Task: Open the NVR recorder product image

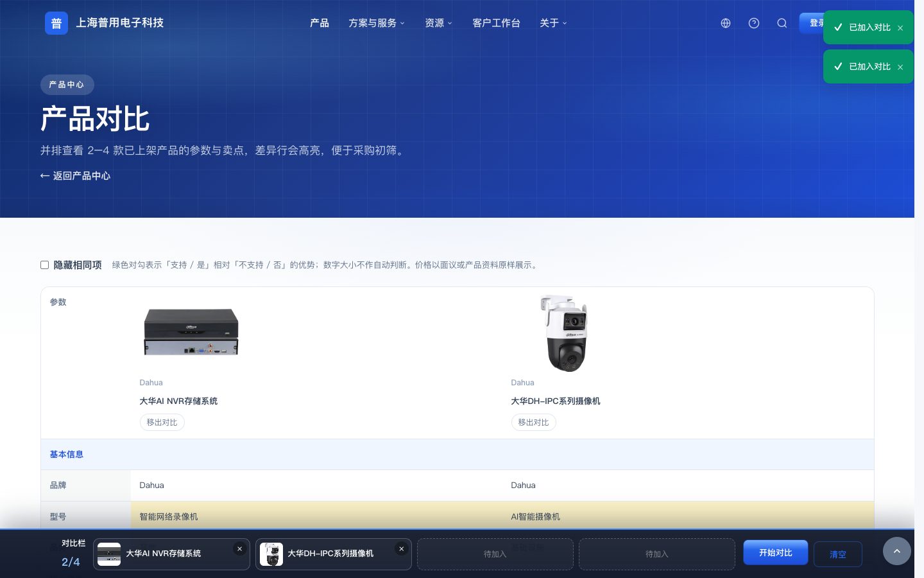Action: (x=191, y=332)
